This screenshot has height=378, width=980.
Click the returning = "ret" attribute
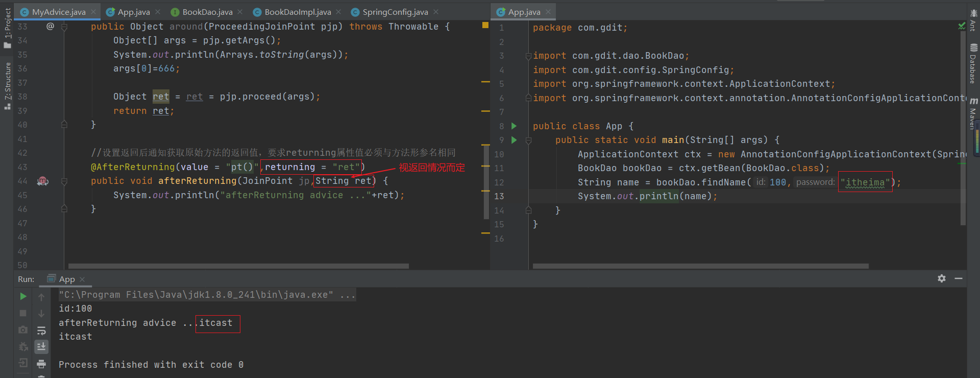312,167
